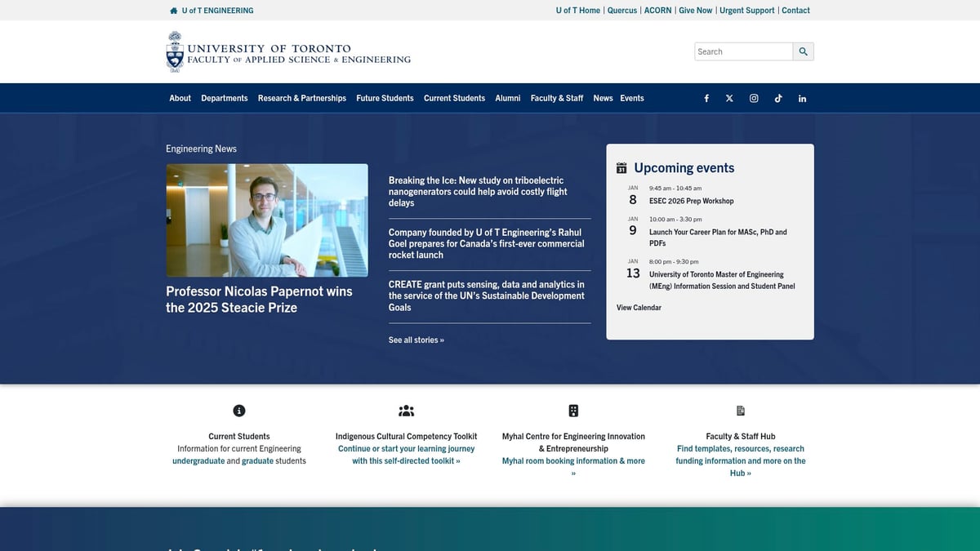Viewport: 980px width, 551px height.
Task: Open Myhal room booking information link
Action: click(x=573, y=467)
